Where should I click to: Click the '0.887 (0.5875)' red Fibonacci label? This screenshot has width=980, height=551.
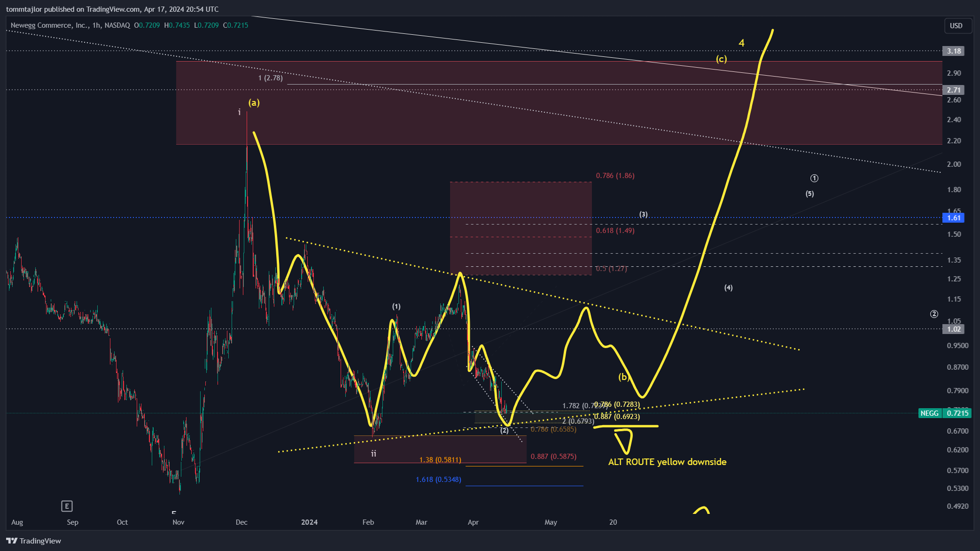(x=553, y=457)
